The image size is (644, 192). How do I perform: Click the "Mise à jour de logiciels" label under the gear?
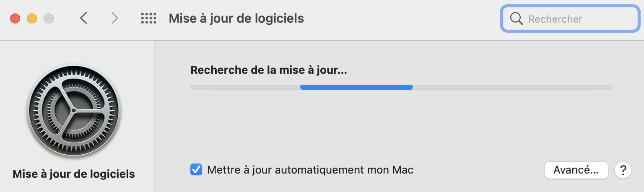tap(74, 174)
